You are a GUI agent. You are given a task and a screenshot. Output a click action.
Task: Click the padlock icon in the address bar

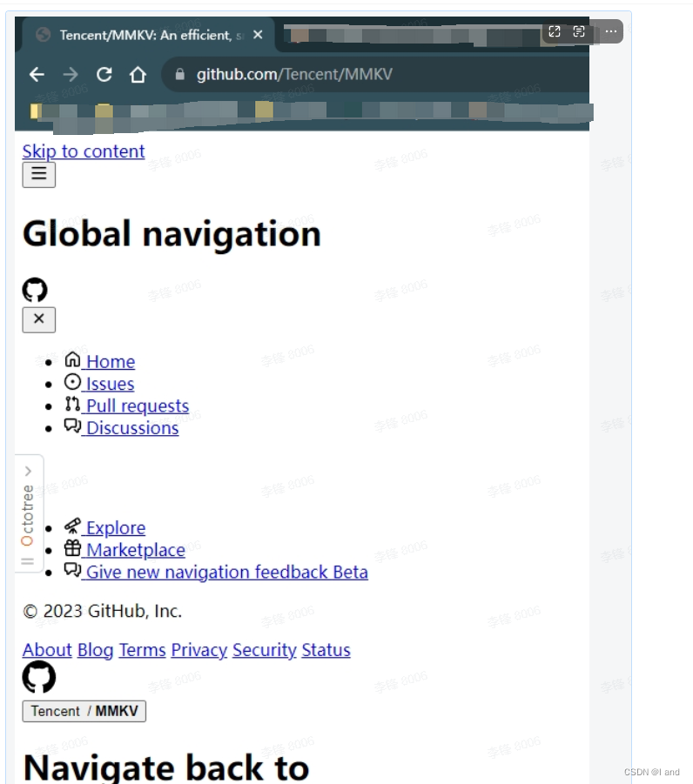coord(180,75)
